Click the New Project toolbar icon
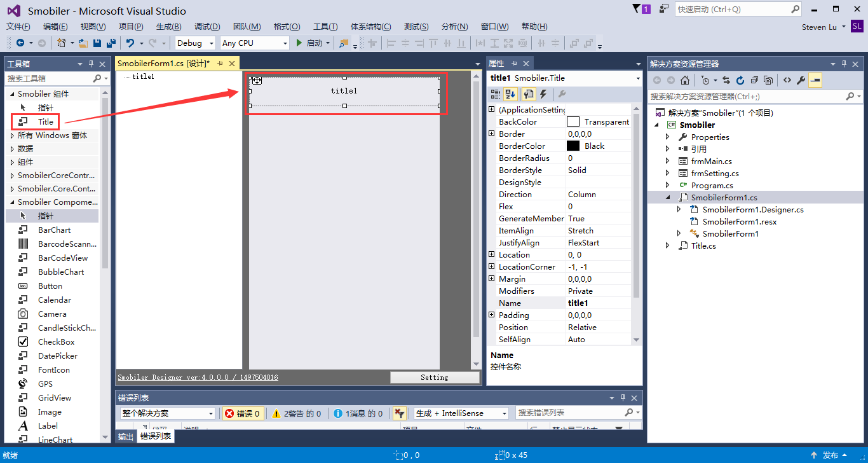868x463 pixels. [x=62, y=43]
